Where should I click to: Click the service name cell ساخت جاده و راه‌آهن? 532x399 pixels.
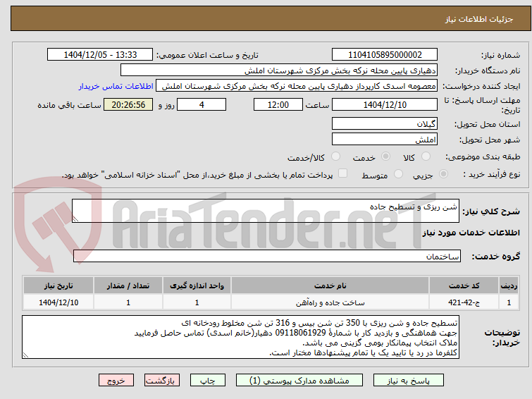[x=330, y=302]
